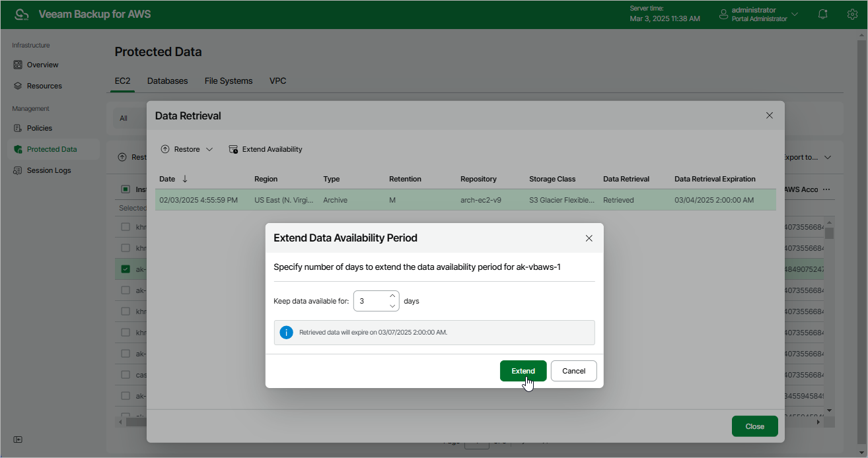The height and width of the screenshot is (458, 868).
Task: Collapse the sidebar with the bottom-left icon
Action: pos(18,440)
